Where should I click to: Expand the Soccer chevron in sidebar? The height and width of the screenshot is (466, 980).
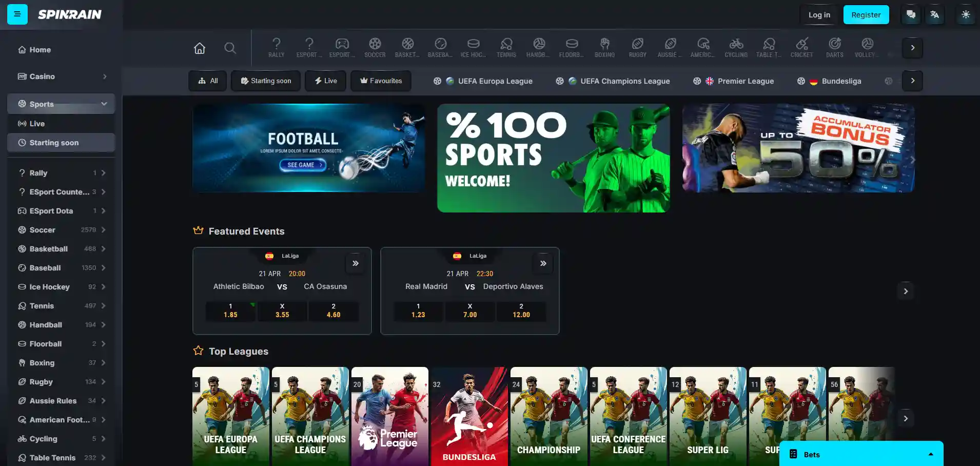(103, 230)
